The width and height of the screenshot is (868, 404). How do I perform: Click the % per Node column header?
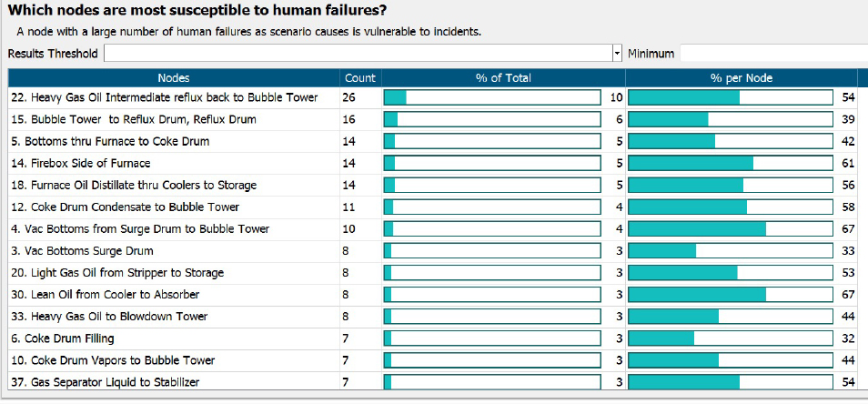click(x=741, y=78)
